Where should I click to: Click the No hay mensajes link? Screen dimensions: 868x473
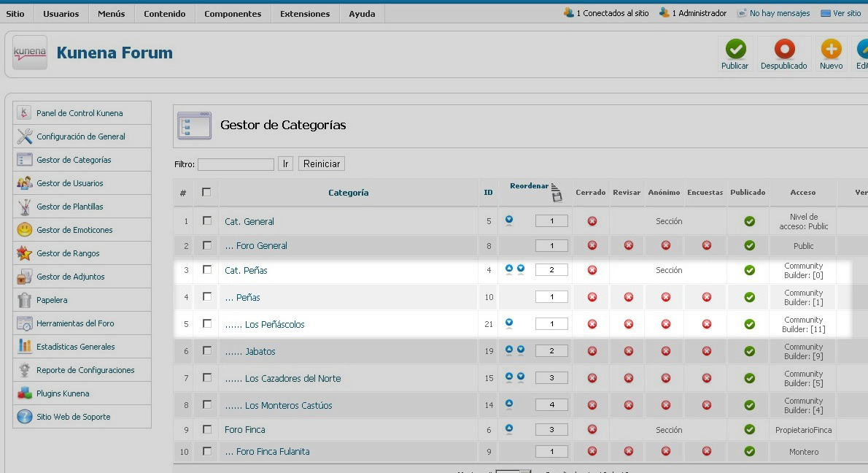(780, 13)
